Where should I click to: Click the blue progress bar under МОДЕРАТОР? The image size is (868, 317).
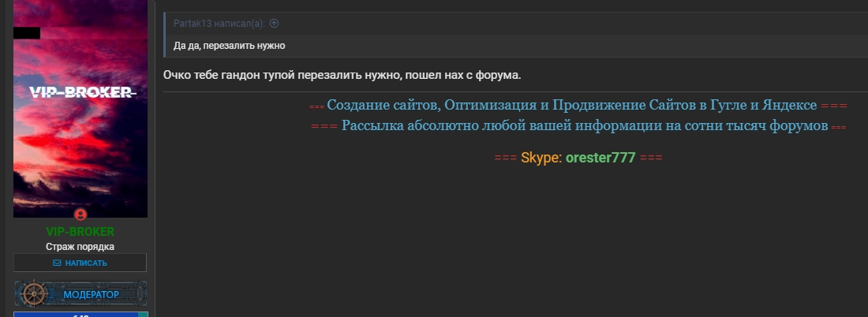point(80,314)
